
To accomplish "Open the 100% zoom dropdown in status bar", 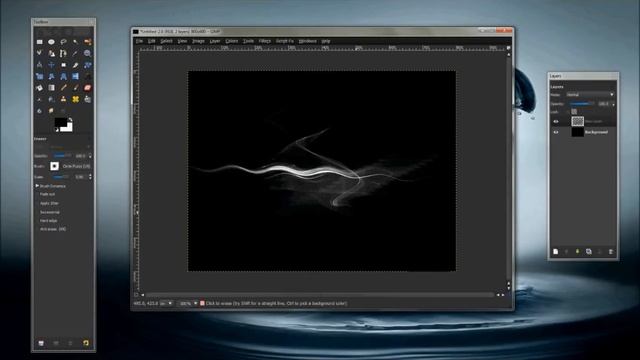I will (189, 303).
